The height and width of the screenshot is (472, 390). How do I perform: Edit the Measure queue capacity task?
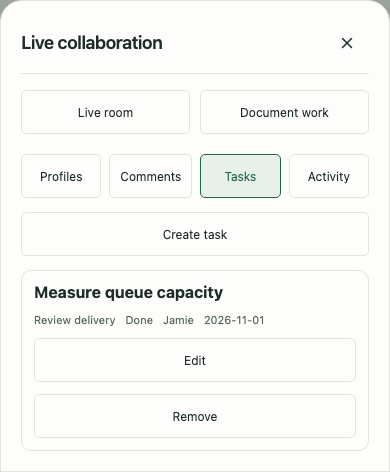click(195, 360)
